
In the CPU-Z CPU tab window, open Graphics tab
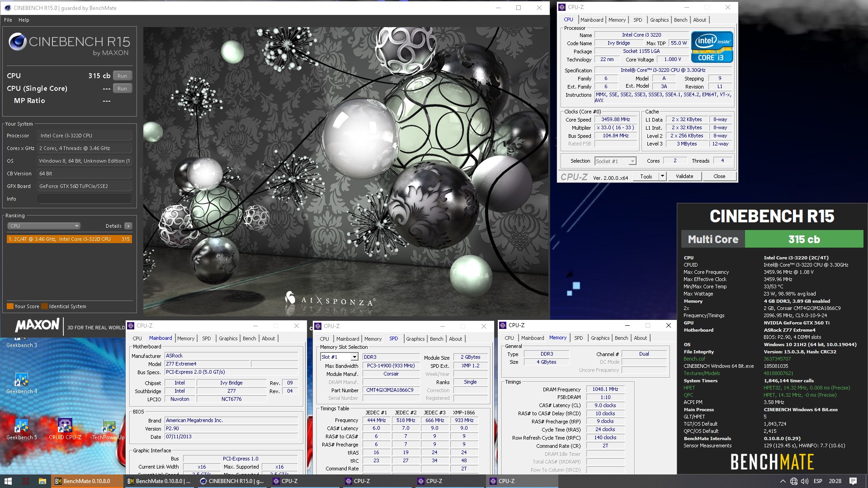point(659,20)
